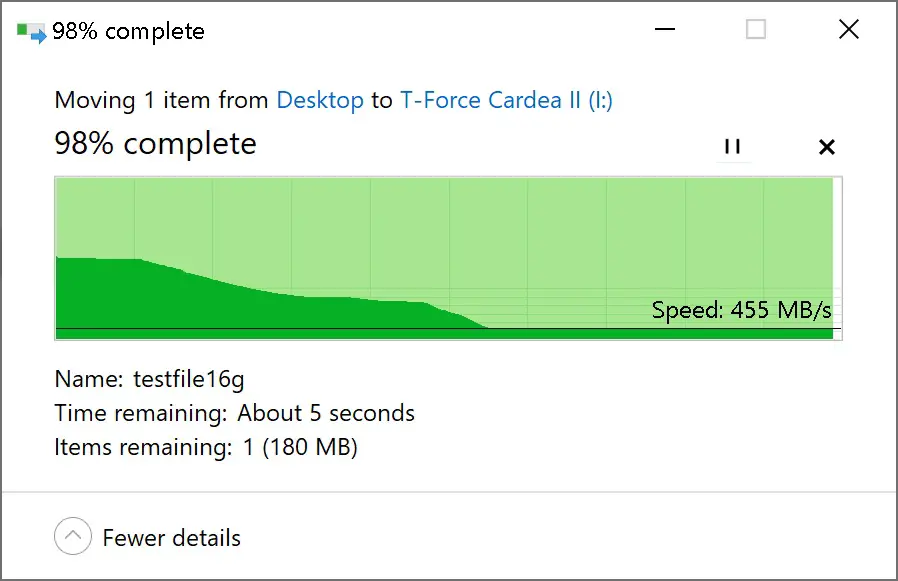This screenshot has height=581, width=898.
Task: Click the Time remaining About 5 seconds text
Action: [234, 413]
